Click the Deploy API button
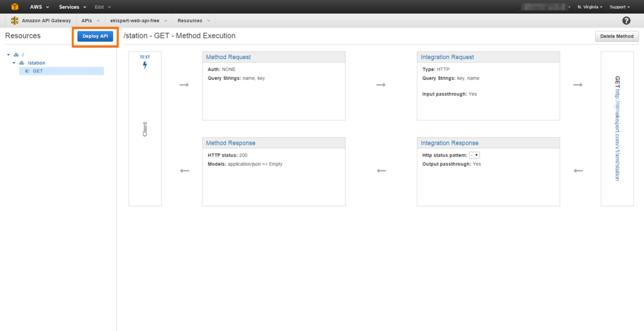This screenshot has height=331, width=644. click(96, 36)
